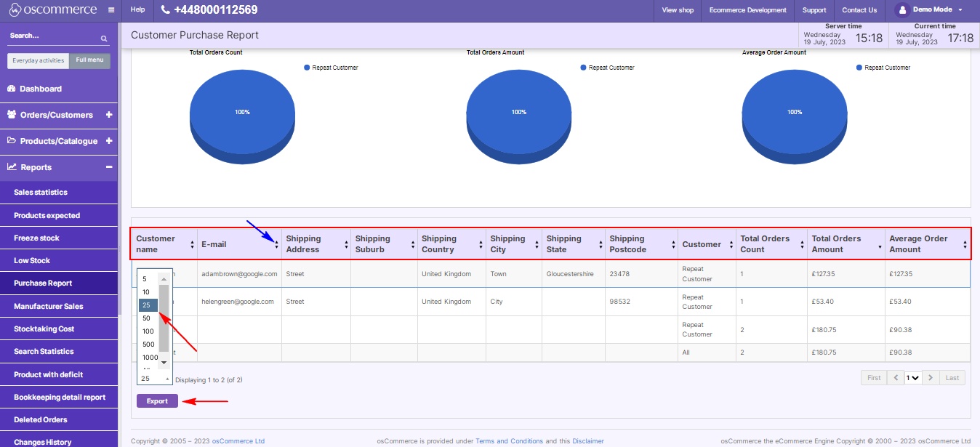
Task: Open View shop in the top navigation
Action: [677, 10]
